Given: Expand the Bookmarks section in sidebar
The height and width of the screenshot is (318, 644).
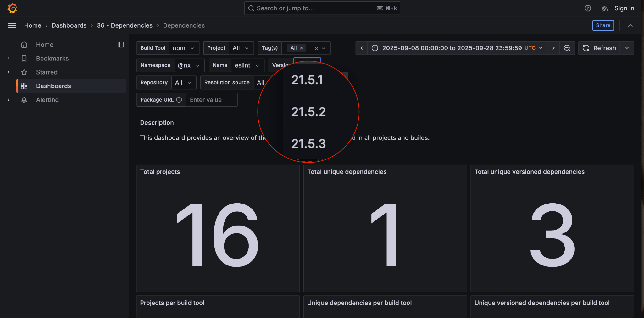Looking at the screenshot, I should (x=8, y=59).
